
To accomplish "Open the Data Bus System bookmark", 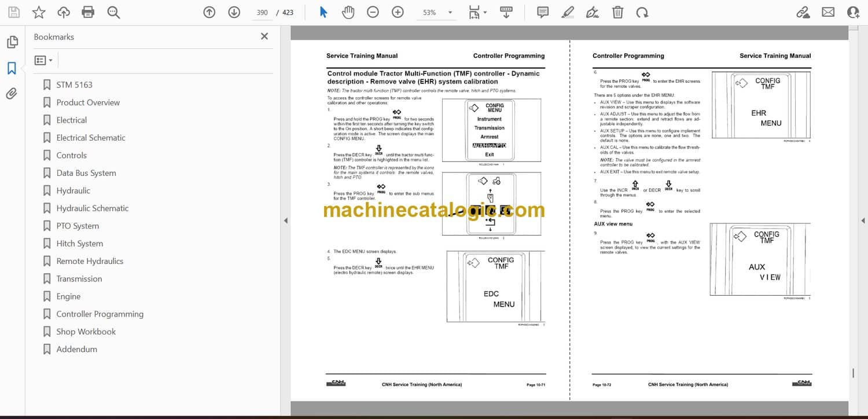I will [86, 173].
